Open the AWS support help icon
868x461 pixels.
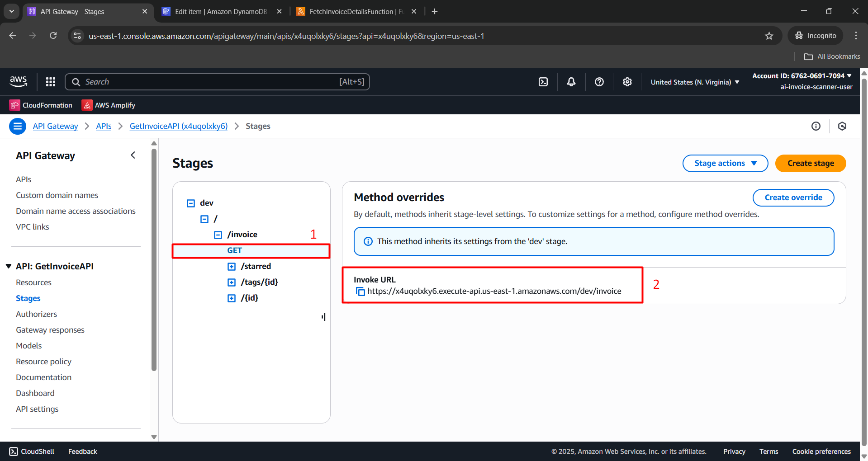599,82
